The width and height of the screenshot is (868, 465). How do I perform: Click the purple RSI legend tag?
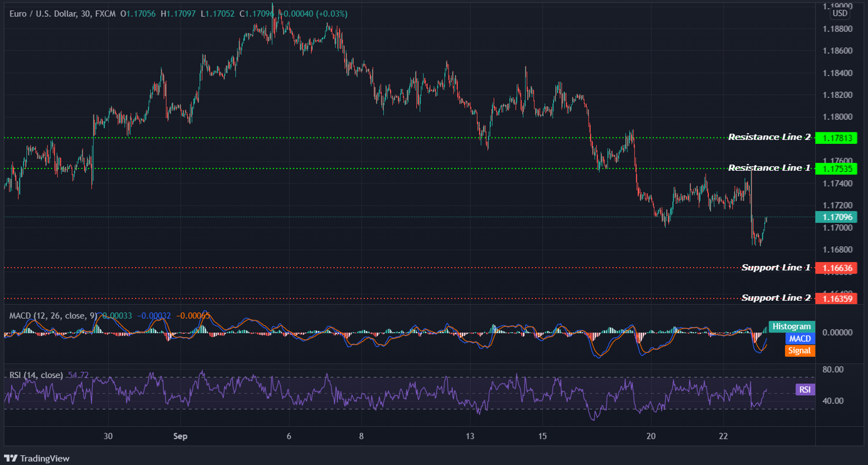click(x=805, y=390)
